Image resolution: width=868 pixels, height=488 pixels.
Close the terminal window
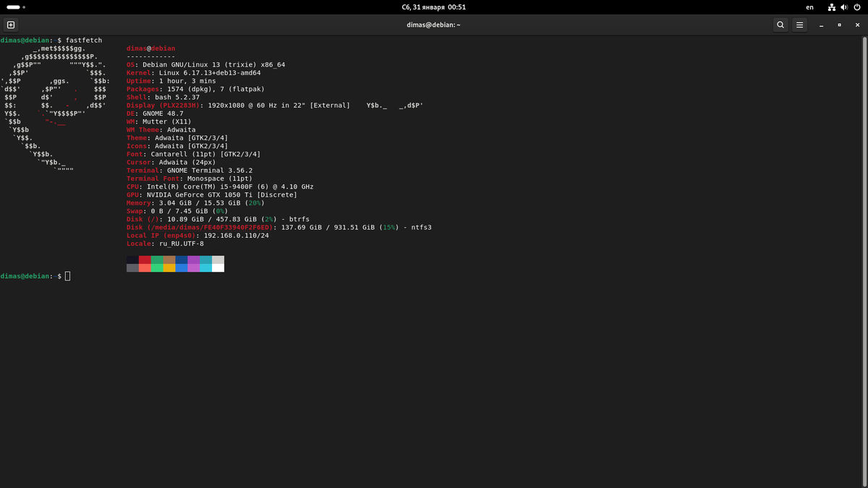856,25
